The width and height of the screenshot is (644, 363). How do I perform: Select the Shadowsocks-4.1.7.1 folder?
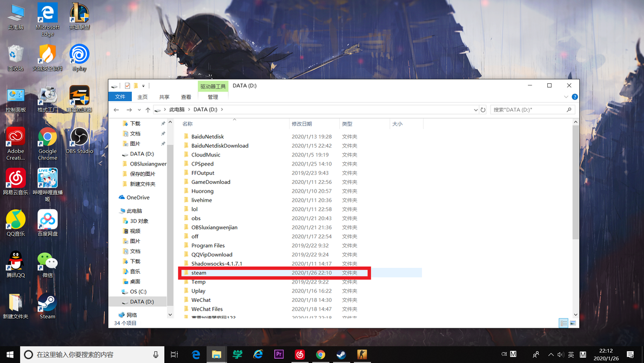tap(217, 263)
